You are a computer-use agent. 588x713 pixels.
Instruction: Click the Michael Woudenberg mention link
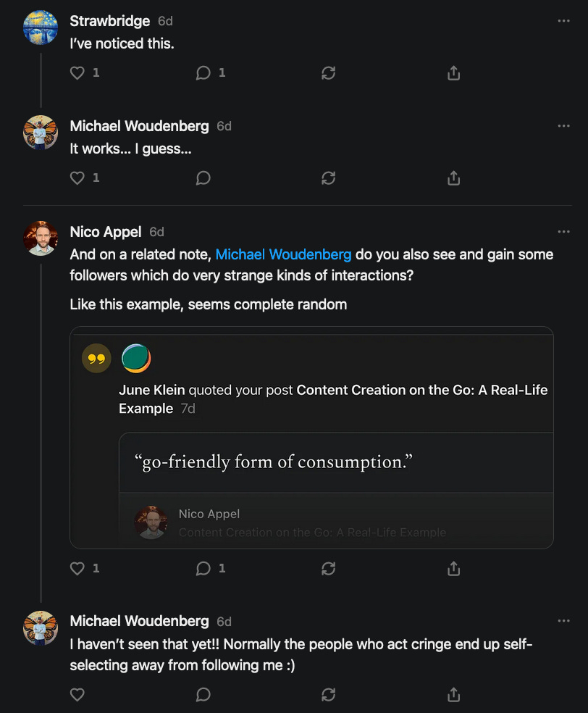pyautogui.click(x=283, y=254)
